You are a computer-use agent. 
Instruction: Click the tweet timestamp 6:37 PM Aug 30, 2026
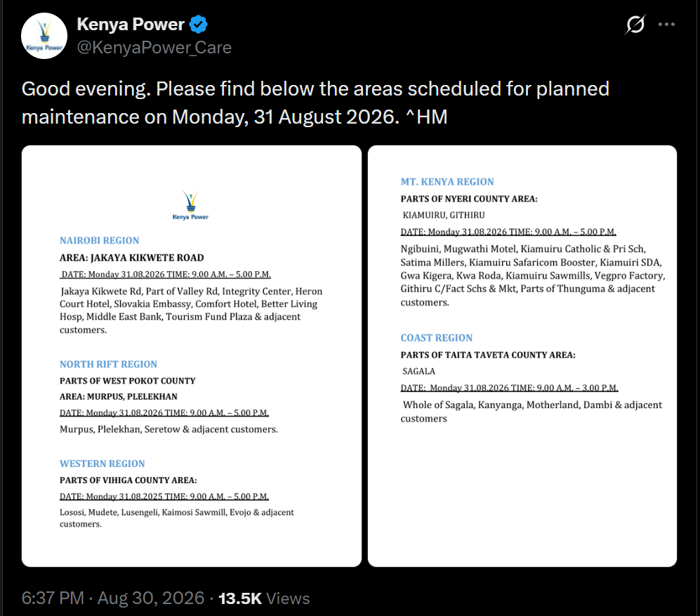click(113, 598)
